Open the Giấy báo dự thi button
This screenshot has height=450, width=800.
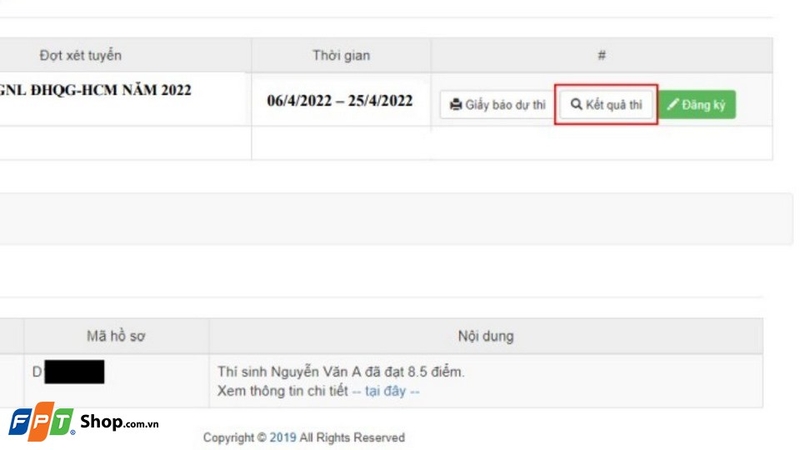point(497,105)
